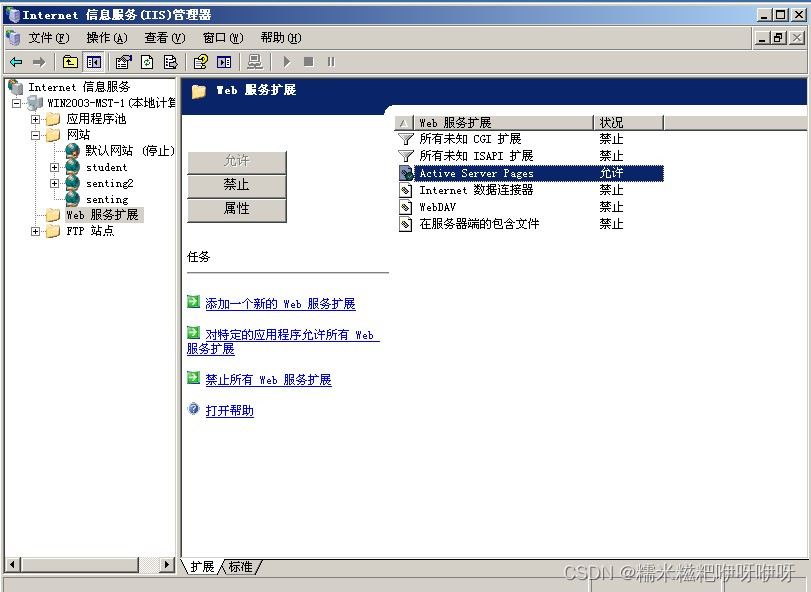The width and height of the screenshot is (811, 592).
Task: Toggle the Show/Hide Console Tree icon
Action: (94, 63)
